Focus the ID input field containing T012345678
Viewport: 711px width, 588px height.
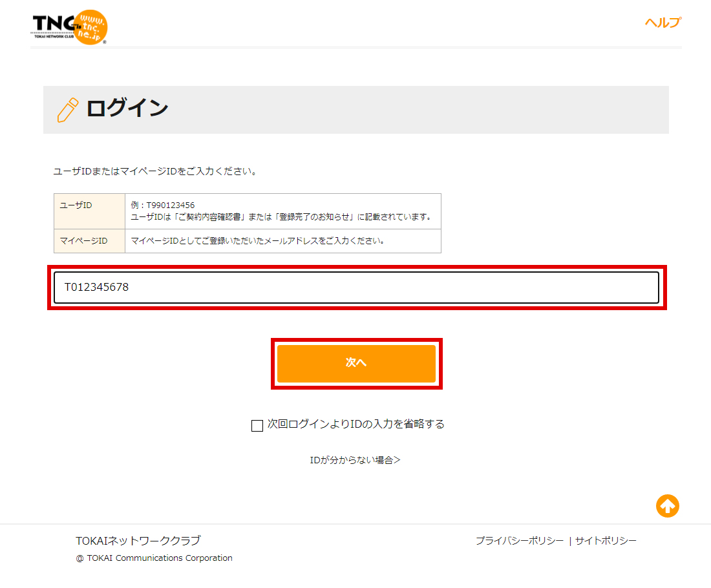coord(356,288)
